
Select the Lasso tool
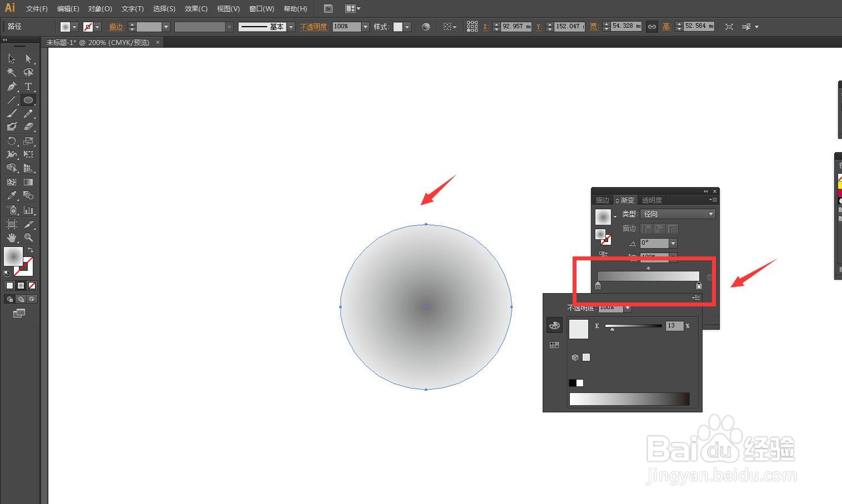(28, 73)
